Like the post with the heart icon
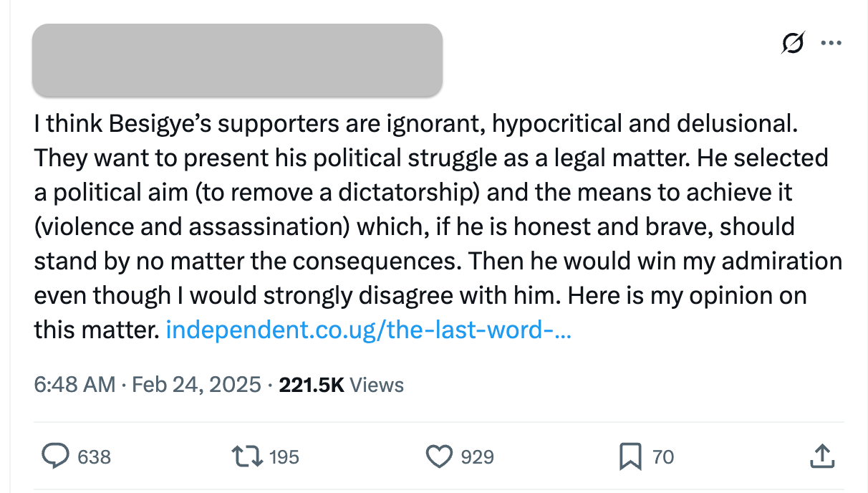 (x=439, y=456)
